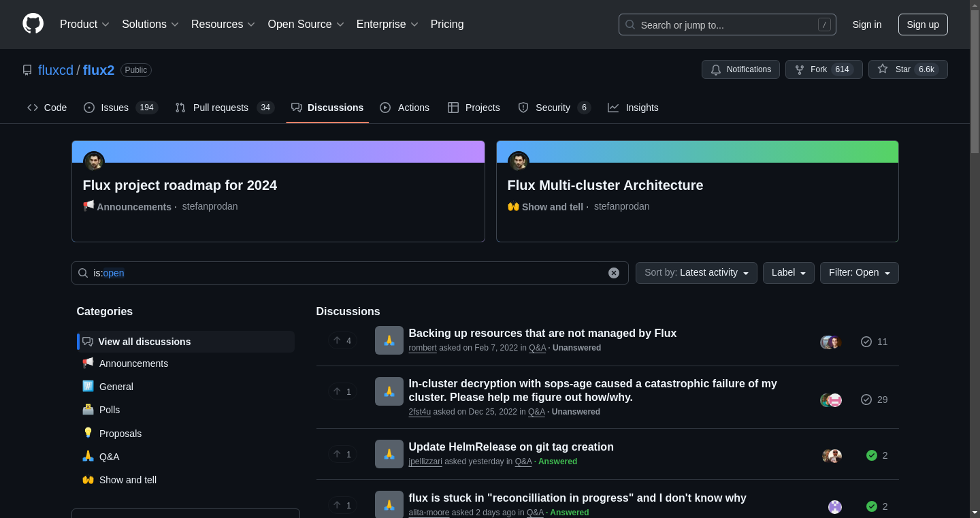
Task: Click the discussions search input field
Action: click(x=350, y=273)
